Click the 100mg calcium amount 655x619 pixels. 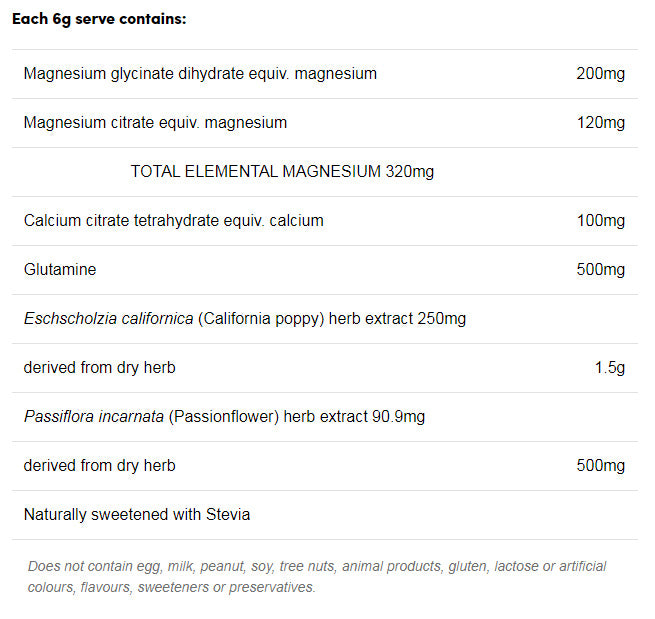click(600, 220)
